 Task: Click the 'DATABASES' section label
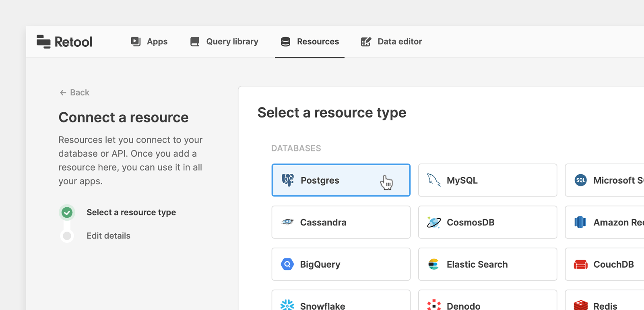[296, 148]
